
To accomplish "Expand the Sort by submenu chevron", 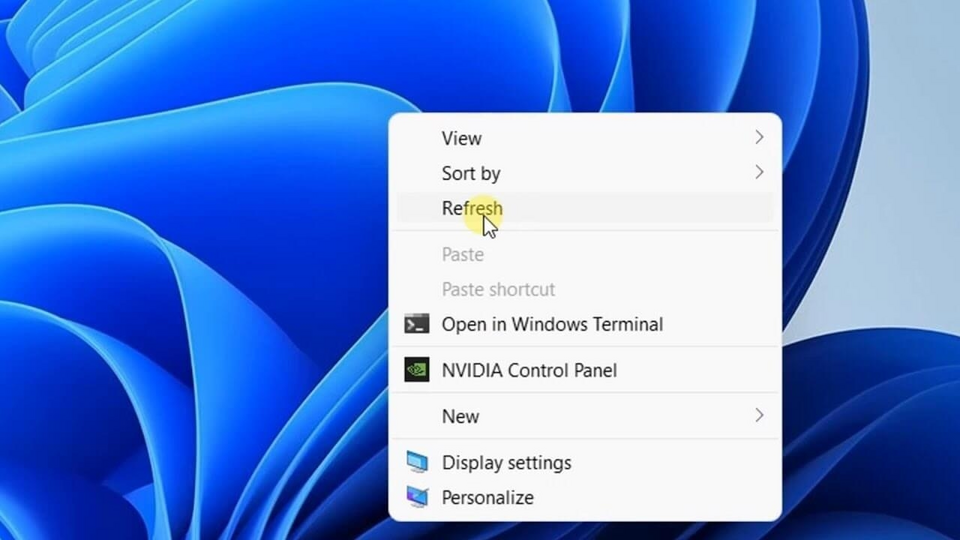I will coord(759,173).
